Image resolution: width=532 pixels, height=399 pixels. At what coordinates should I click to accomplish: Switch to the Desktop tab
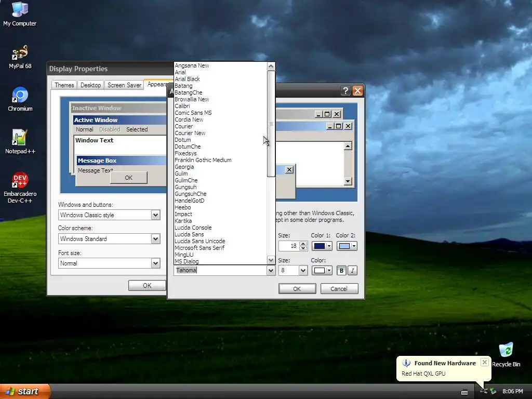[x=90, y=85]
